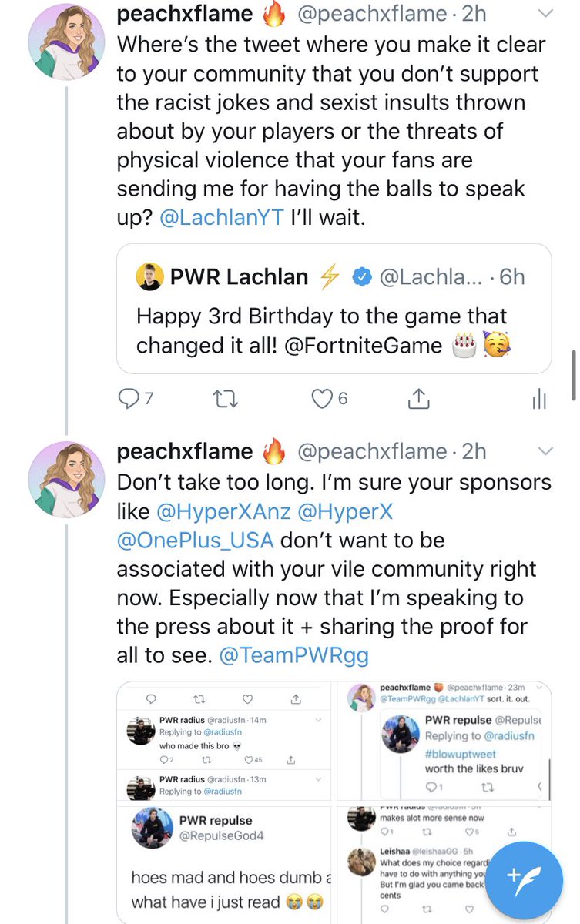Tap the @TeamPWRgg mention
The height and width of the screenshot is (924, 580).
293,655
